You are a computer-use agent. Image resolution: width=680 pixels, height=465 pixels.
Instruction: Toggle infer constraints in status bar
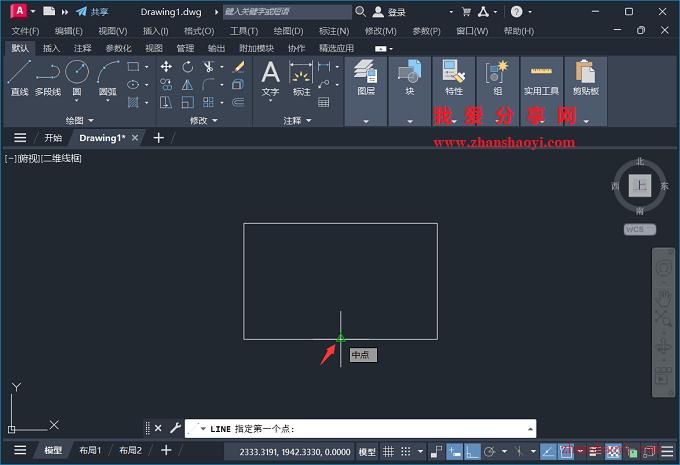click(436, 452)
